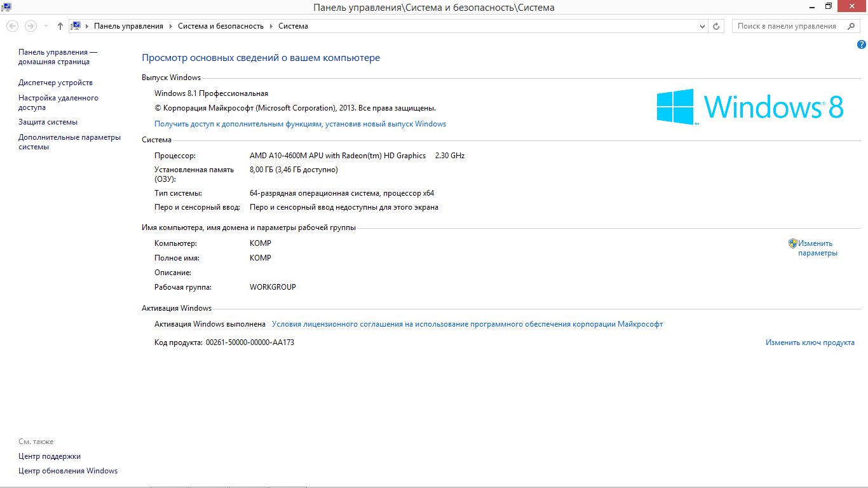Click '2.30 GHz' processor speed
The image size is (868, 488).
450,156
